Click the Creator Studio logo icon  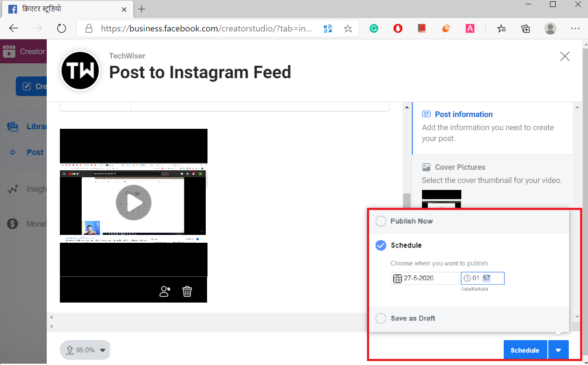pos(9,52)
